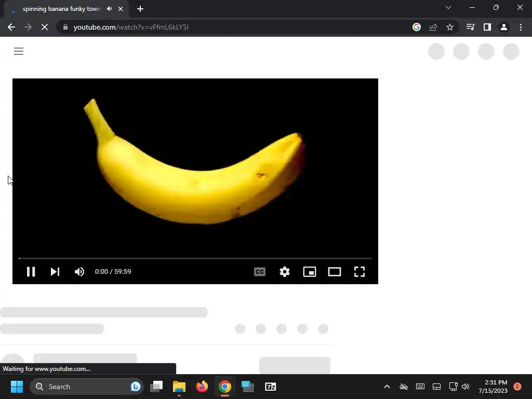Screen dimensions: 532x399
Task: Enable miniplayer mode
Action: [310, 272]
